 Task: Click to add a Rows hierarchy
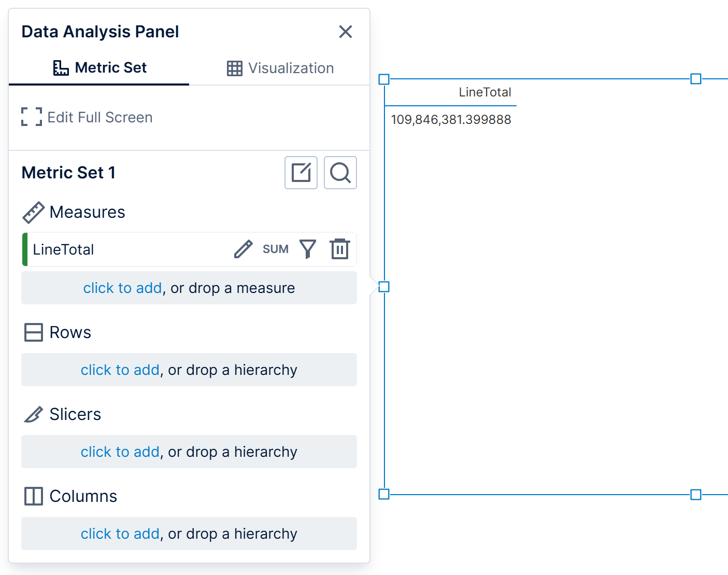point(189,370)
